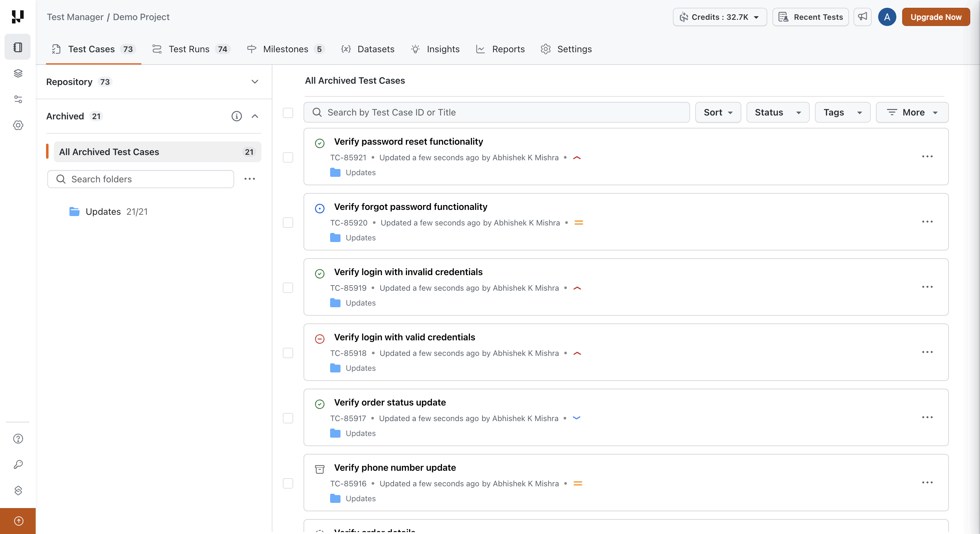This screenshot has height=534, width=980.
Task: Expand the Repository section chevron
Action: tap(255, 82)
